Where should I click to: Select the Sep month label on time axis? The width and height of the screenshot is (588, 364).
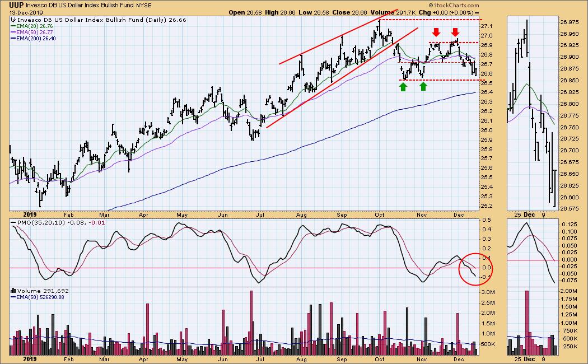tap(340, 214)
